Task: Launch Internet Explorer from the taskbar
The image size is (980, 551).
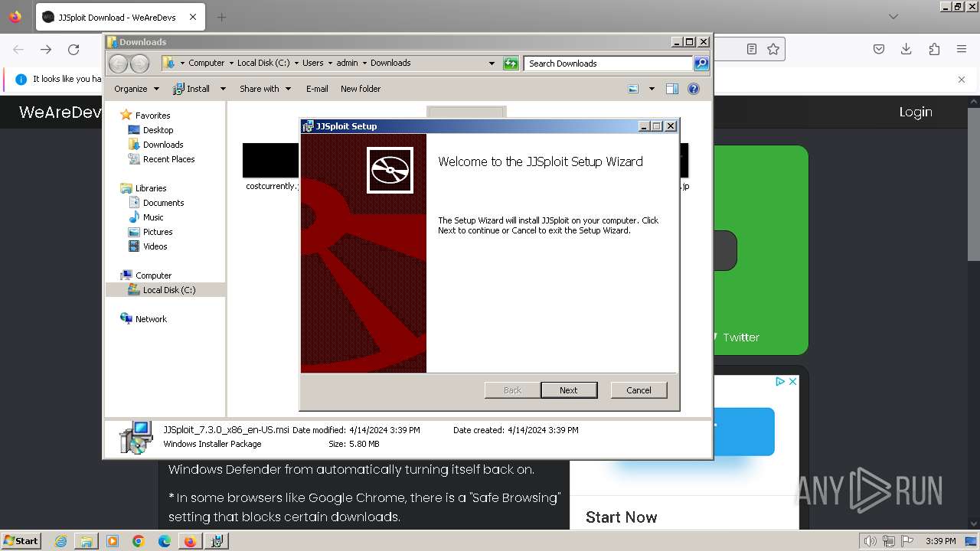Action: click(60, 541)
